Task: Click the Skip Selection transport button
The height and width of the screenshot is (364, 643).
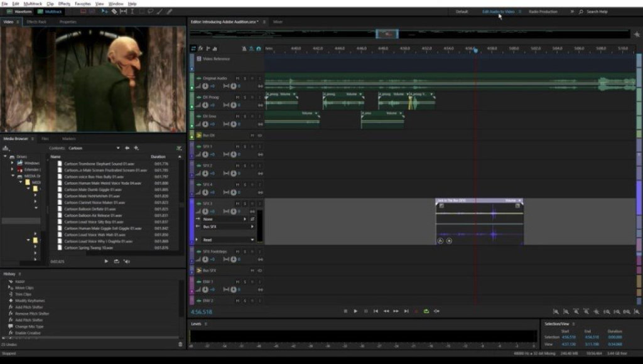Action: coord(437,311)
